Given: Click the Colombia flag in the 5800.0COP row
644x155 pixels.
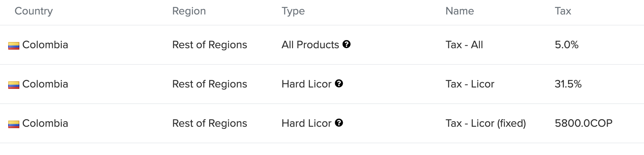Looking at the screenshot, I should (x=14, y=124).
